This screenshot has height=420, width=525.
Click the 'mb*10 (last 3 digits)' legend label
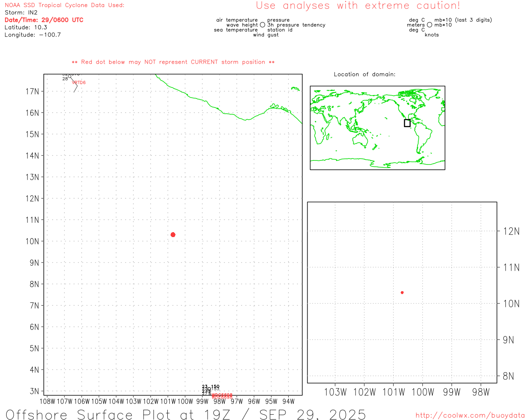click(463, 20)
